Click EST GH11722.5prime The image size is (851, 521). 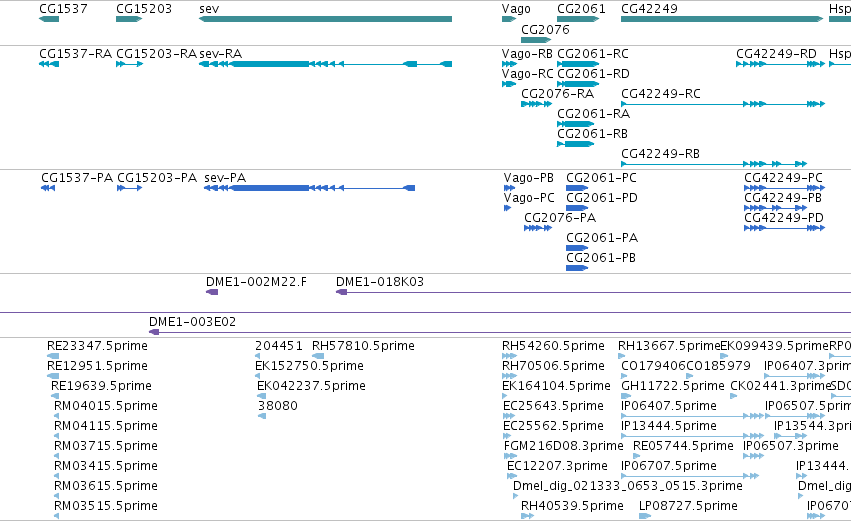click(x=625, y=396)
